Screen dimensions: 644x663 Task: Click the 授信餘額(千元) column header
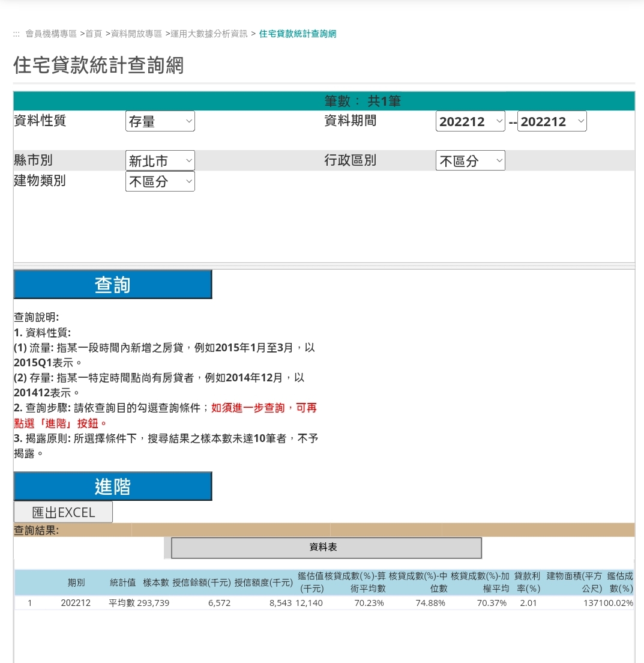(x=202, y=583)
